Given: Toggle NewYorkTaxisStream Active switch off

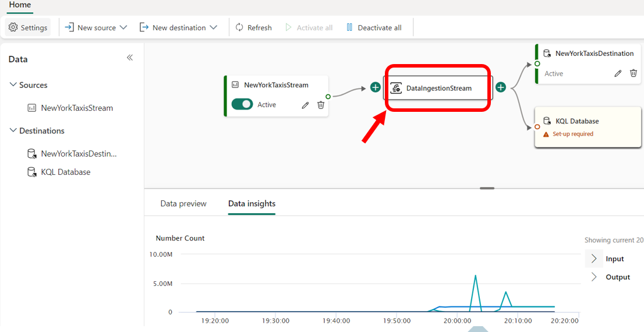Looking at the screenshot, I should point(242,104).
